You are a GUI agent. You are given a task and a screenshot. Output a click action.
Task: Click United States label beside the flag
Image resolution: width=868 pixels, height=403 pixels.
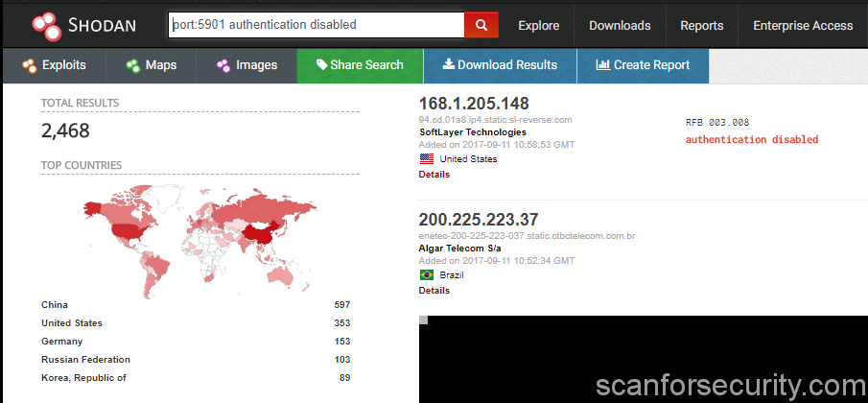468,159
